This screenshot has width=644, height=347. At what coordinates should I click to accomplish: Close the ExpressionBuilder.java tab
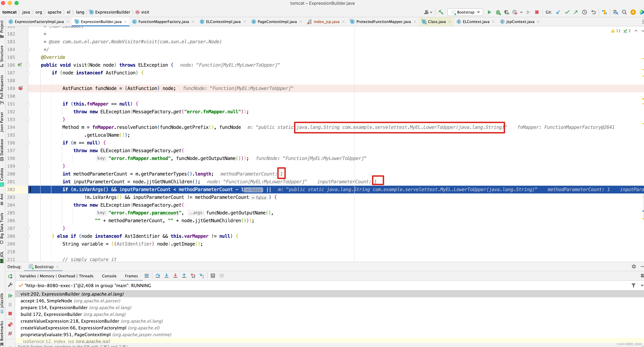126,21
